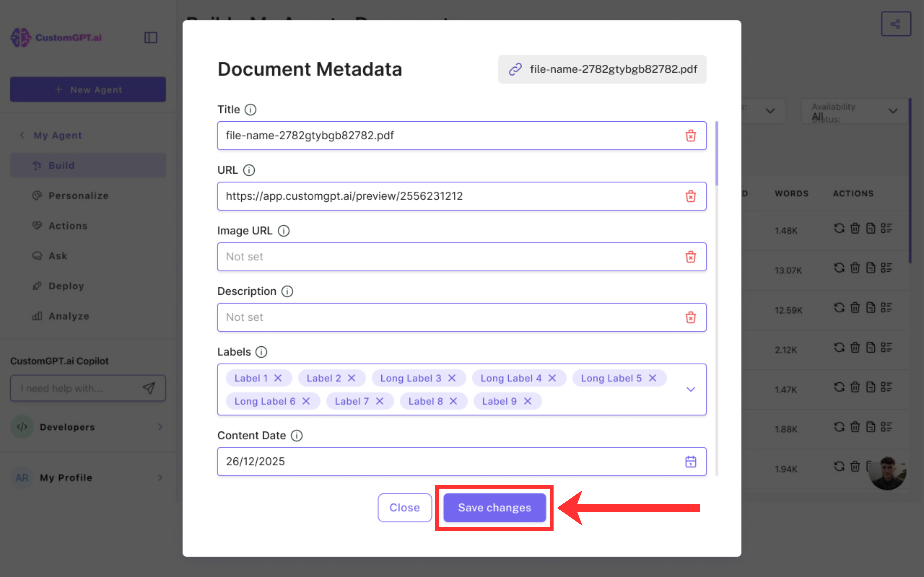This screenshot has height=577, width=924.
Task: Show info tooltip next to Labels
Action: point(261,352)
